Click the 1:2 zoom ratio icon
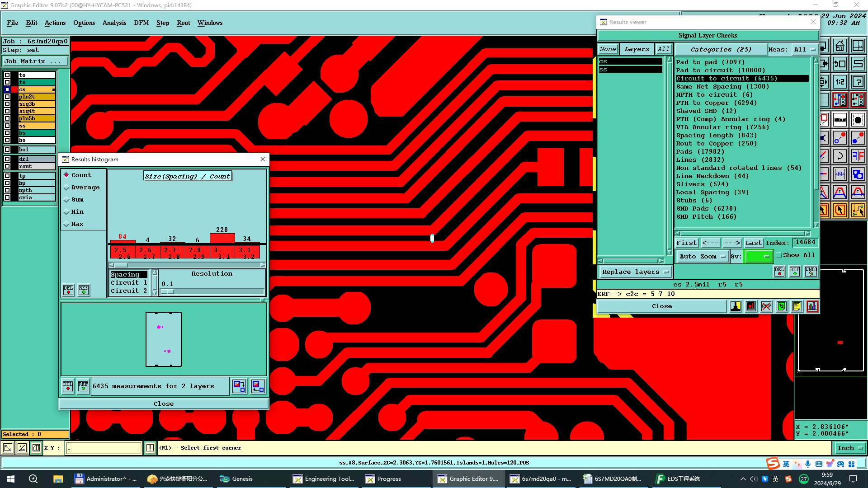 coord(840,82)
